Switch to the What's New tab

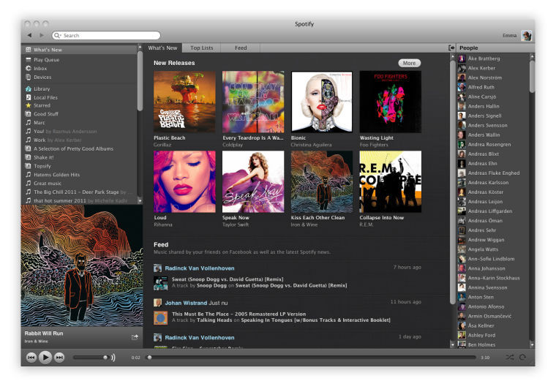pyautogui.click(x=162, y=48)
